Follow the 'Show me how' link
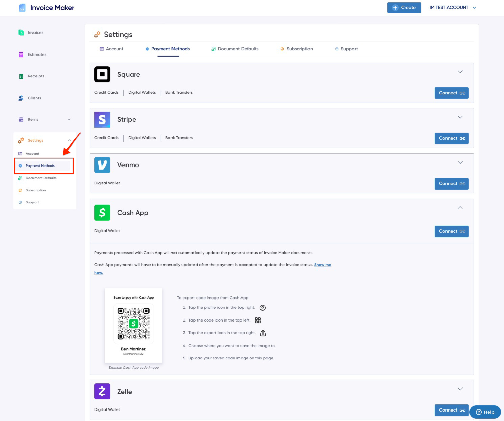The height and width of the screenshot is (421, 504). tap(322, 265)
